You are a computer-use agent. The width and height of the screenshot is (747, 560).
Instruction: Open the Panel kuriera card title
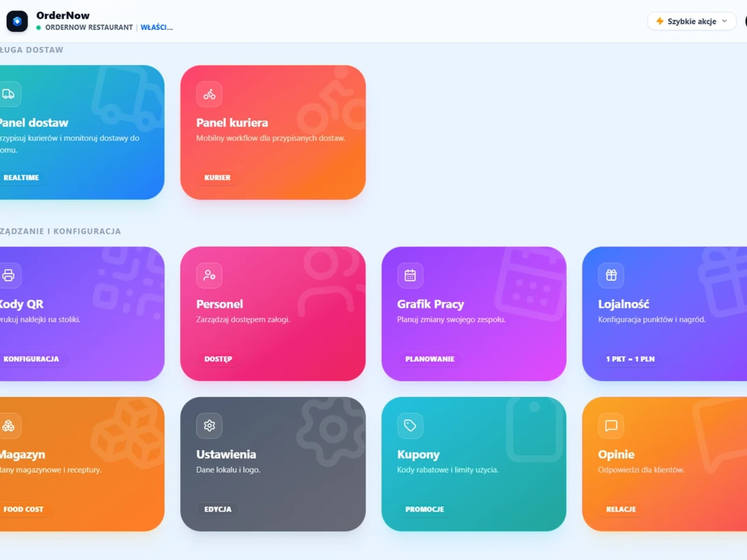pos(232,123)
